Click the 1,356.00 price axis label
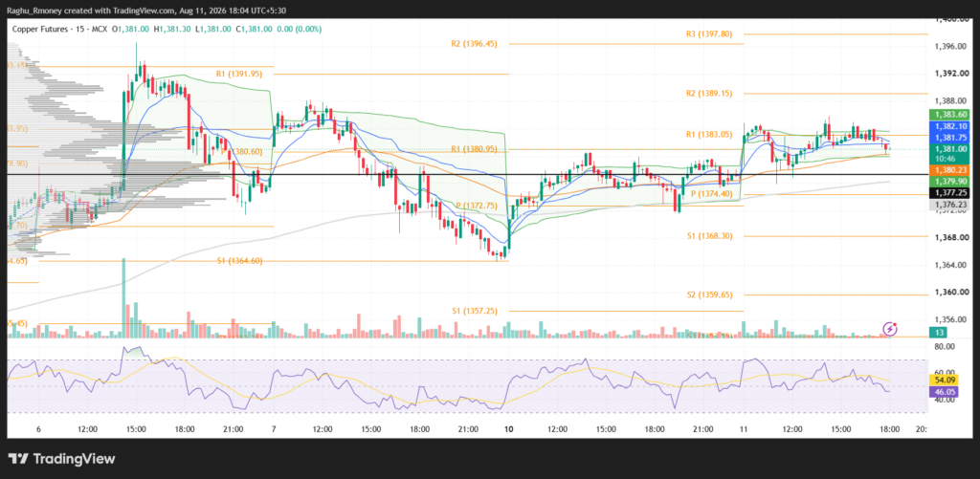Image resolution: width=980 pixels, height=479 pixels. 950,319
